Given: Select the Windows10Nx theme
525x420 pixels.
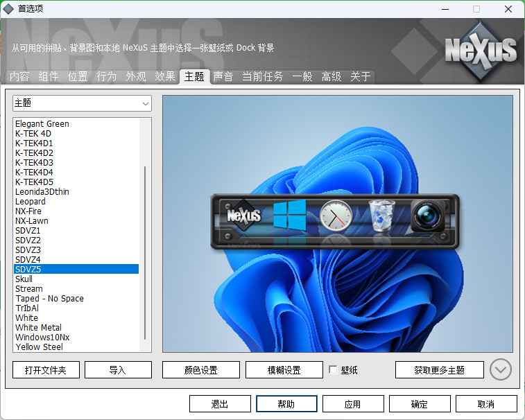Looking at the screenshot, I should coord(76,338).
